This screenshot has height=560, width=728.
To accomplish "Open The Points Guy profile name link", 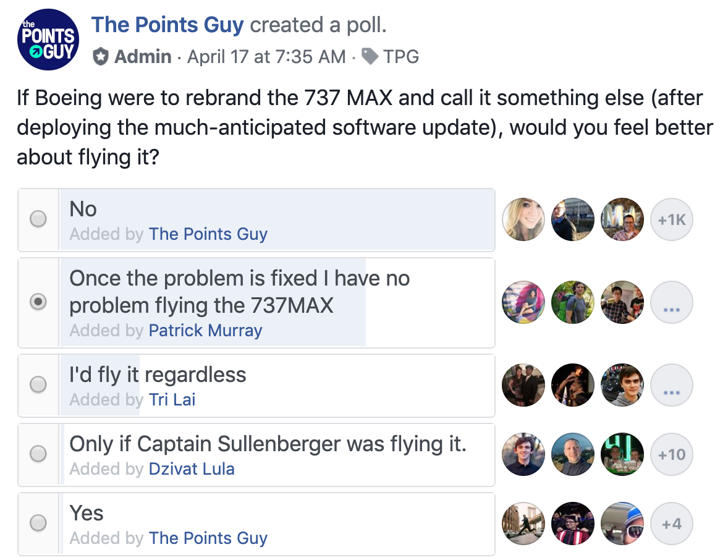I will tap(168, 25).
